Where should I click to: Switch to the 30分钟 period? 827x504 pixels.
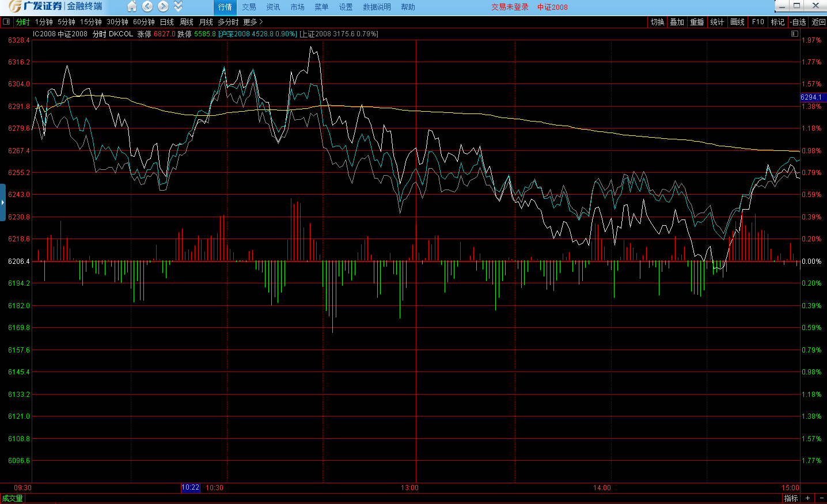point(117,22)
